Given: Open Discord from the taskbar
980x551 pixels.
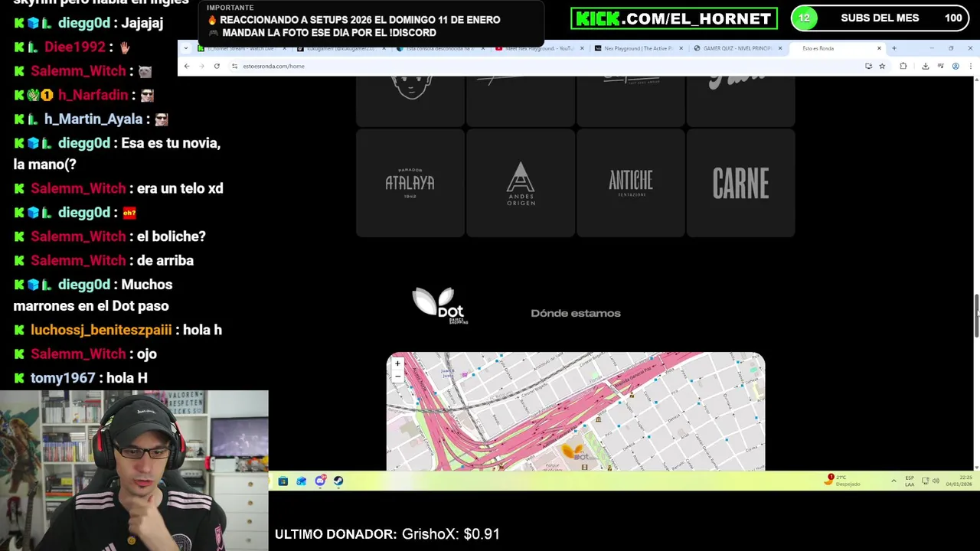Looking at the screenshot, I should [x=320, y=481].
